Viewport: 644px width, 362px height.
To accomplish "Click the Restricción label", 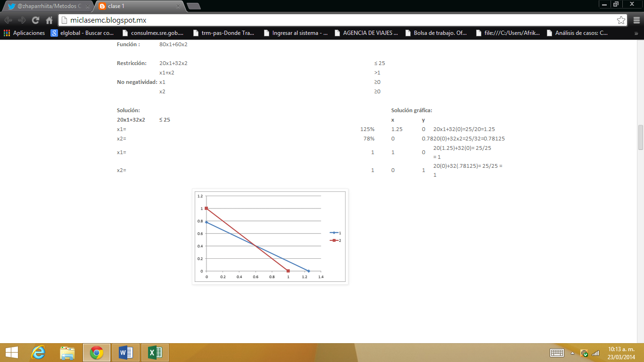I will (x=132, y=63).
